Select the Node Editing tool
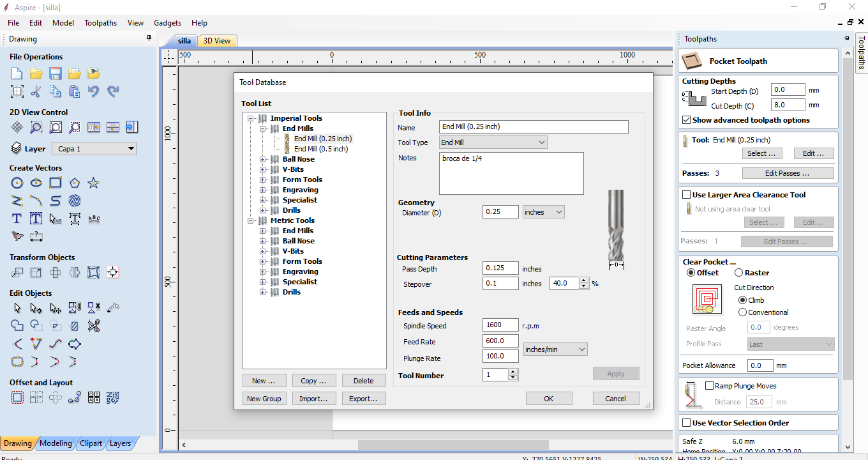The height and width of the screenshot is (460, 868). pyautogui.click(x=36, y=309)
